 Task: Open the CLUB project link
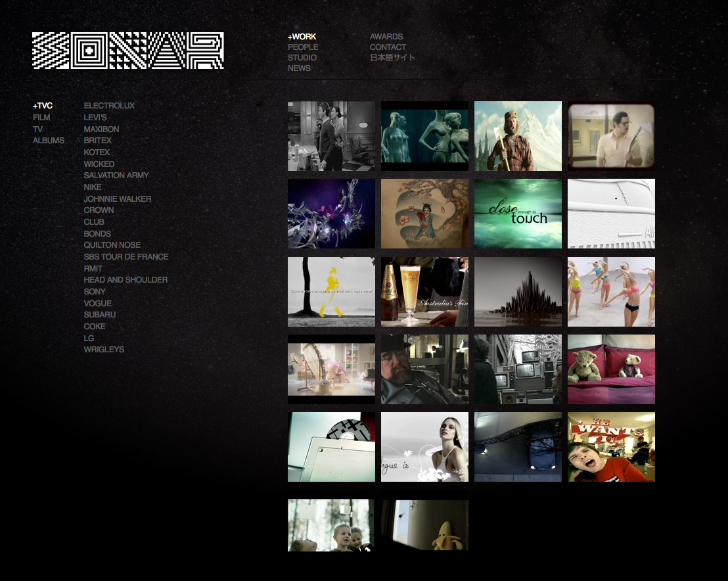click(94, 222)
